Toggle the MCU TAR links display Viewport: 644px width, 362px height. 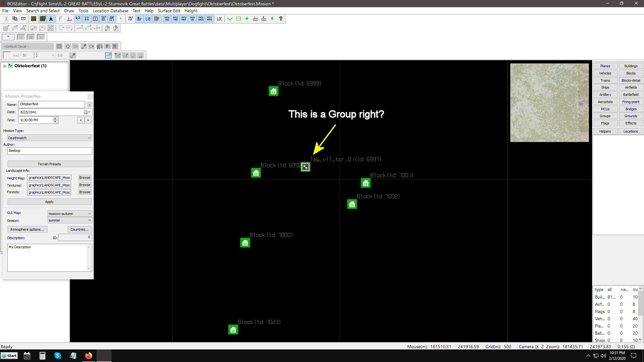click(x=175, y=19)
